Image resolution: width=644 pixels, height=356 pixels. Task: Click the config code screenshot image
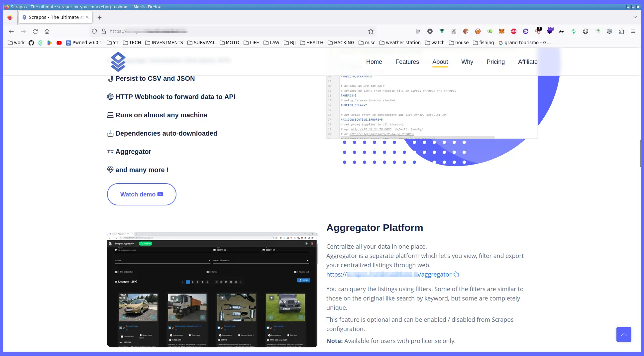432,107
